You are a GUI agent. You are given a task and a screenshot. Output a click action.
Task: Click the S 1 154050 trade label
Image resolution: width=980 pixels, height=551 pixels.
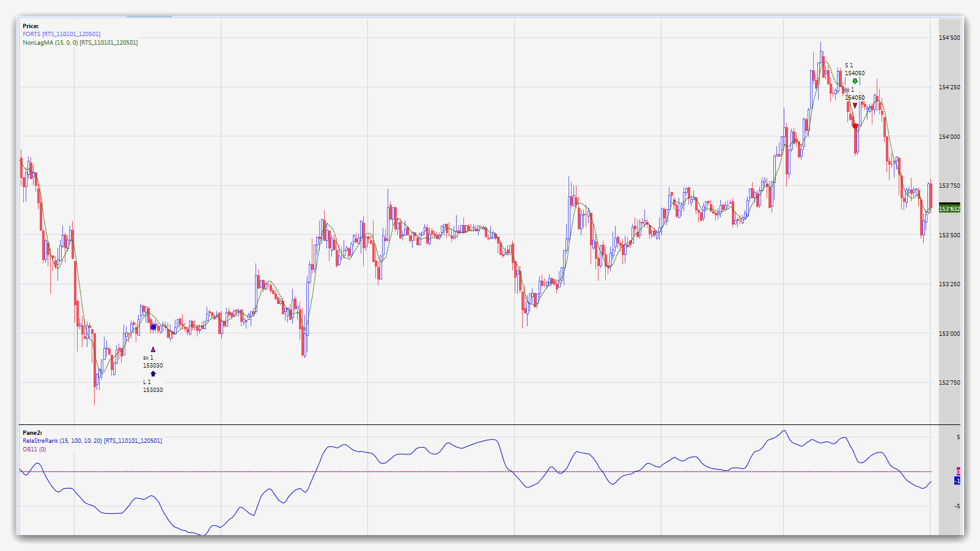click(x=854, y=69)
